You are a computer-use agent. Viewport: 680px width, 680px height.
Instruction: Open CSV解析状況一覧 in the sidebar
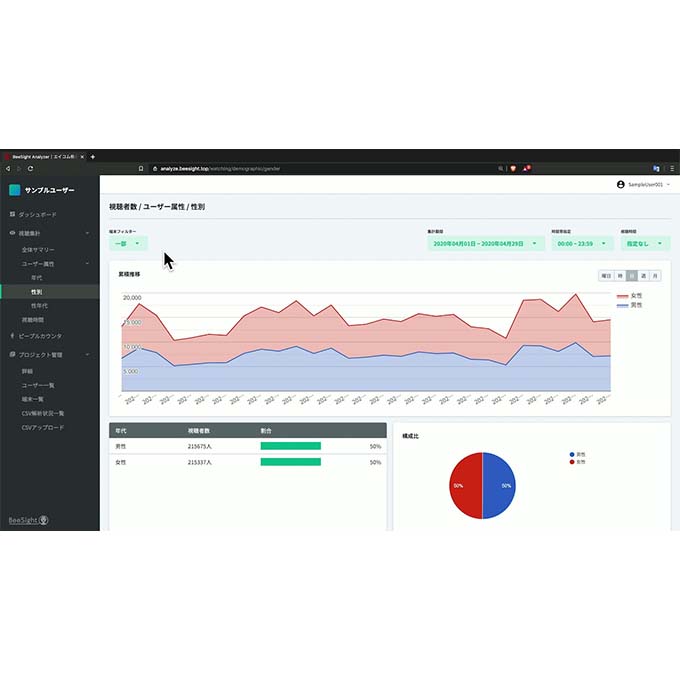pos(43,413)
